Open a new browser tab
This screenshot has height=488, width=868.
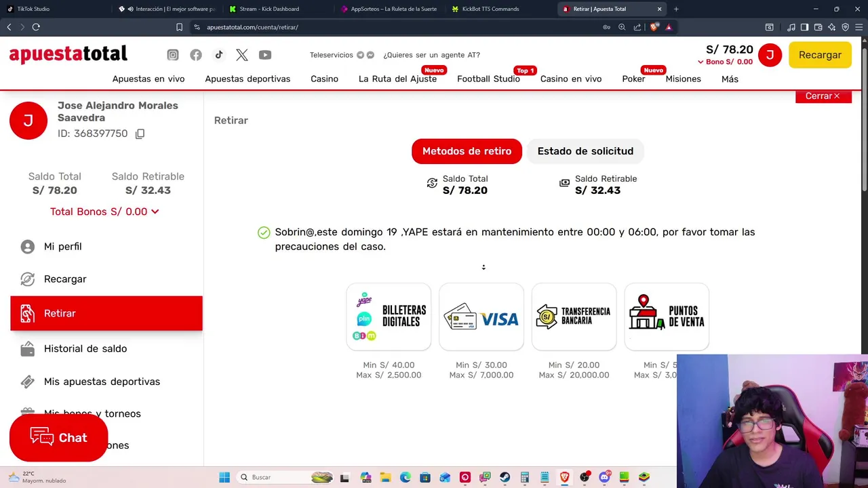click(x=676, y=9)
